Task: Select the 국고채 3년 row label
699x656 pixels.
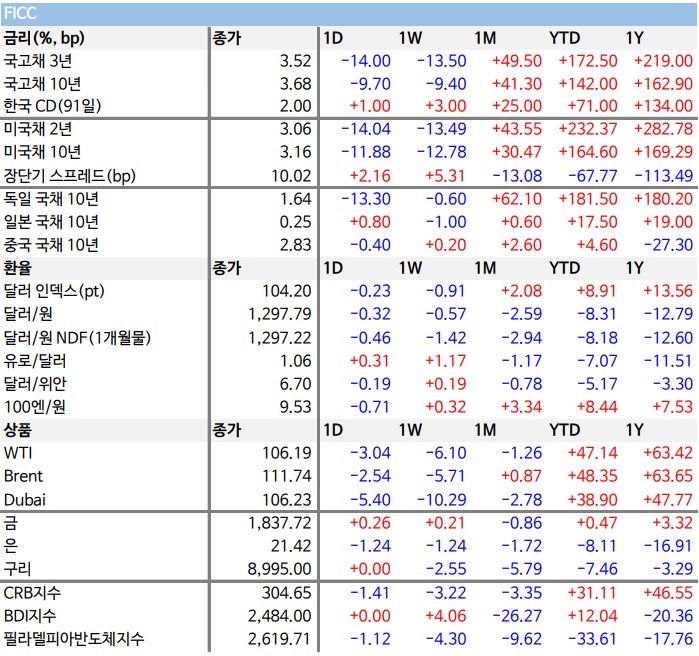Action: click(37, 61)
